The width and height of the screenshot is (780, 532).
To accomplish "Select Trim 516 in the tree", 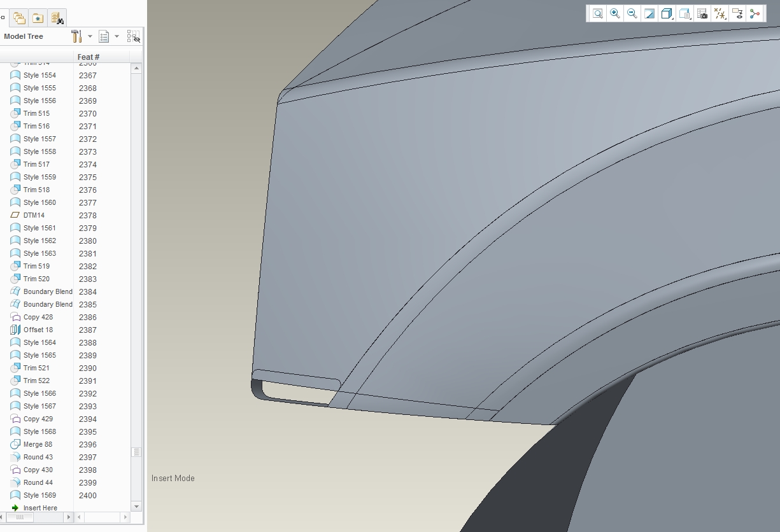I will pos(36,126).
